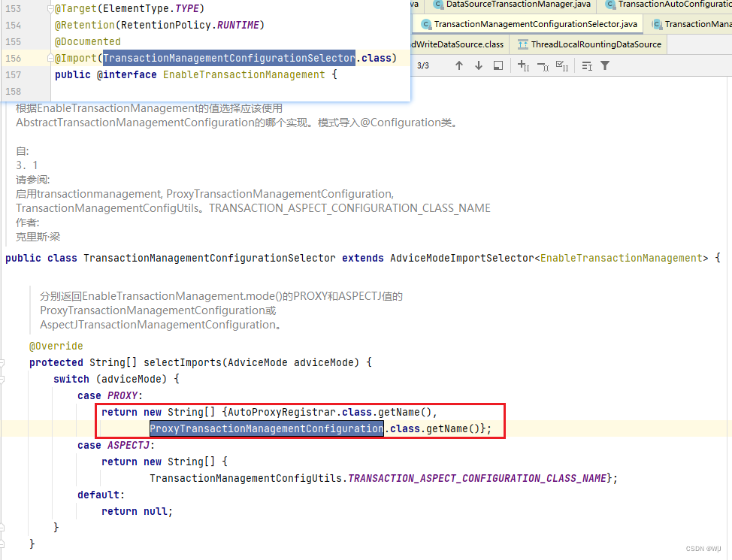This screenshot has width=732, height=560.
Task: Switch to DataSourceTransactionManager.java tab
Action: [x=511, y=5]
